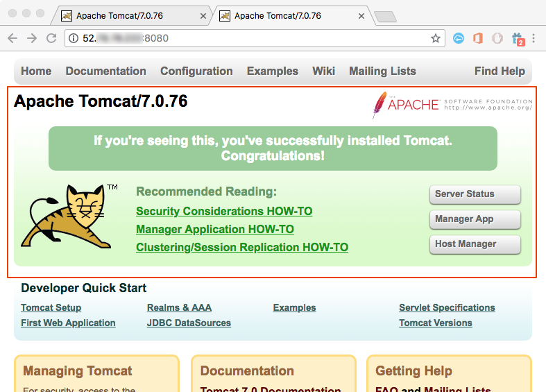546x392 pixels.
Task: Open Examples in the top navigation bar
Action: click(x=273, y=71)
